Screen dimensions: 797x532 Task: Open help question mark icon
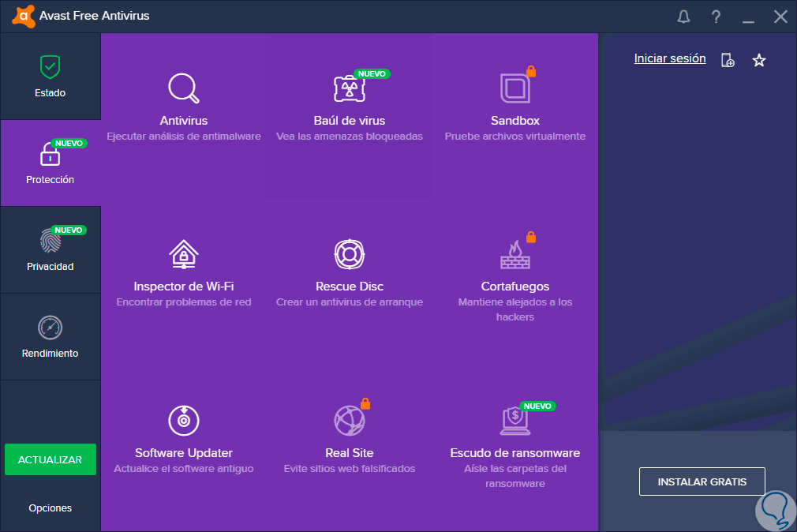tap(716, 17)
